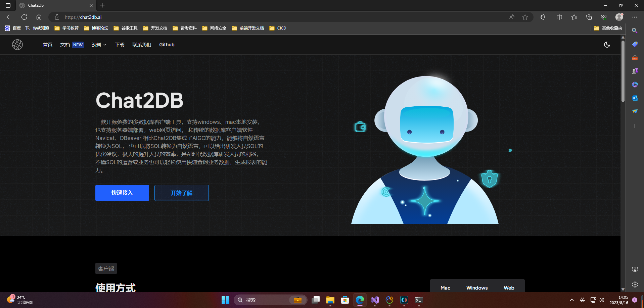Open the sidebar Shopping tag icon

[635, 44]
